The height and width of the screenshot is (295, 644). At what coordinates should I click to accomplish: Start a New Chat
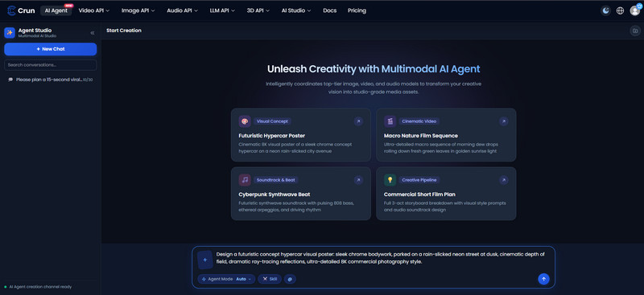pos(51,49)
